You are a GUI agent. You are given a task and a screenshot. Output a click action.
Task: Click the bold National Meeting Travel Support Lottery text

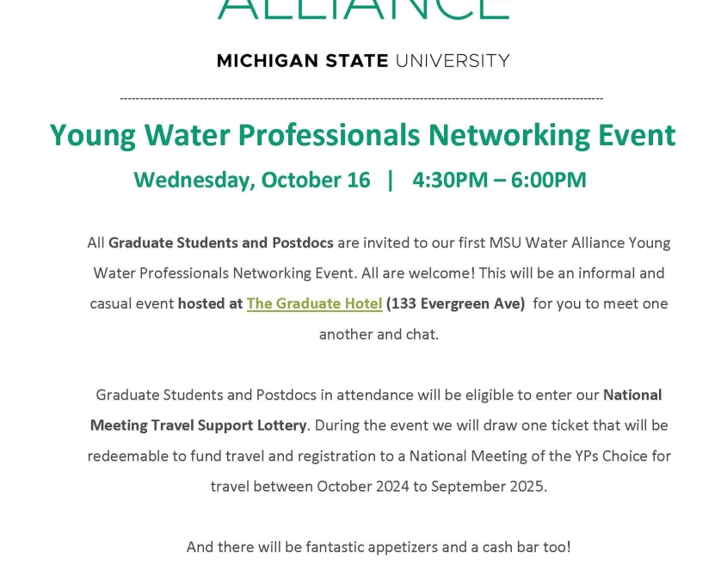(x=376, y=410)
